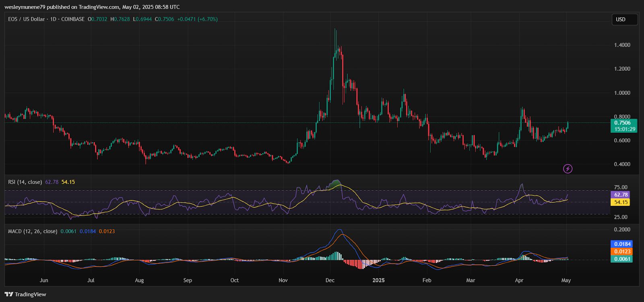644x302 pixels.
Task: Click the May label on the time axis
Action: point(566,280)
